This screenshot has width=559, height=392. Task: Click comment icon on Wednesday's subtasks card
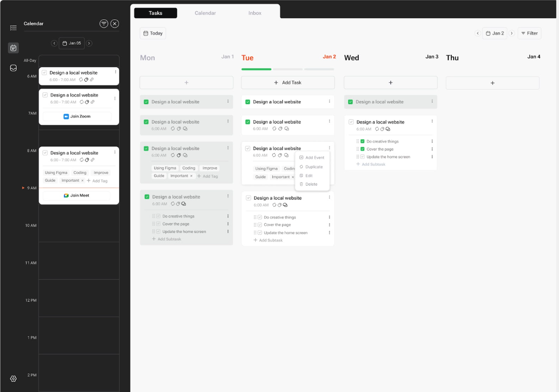(388, 129)
